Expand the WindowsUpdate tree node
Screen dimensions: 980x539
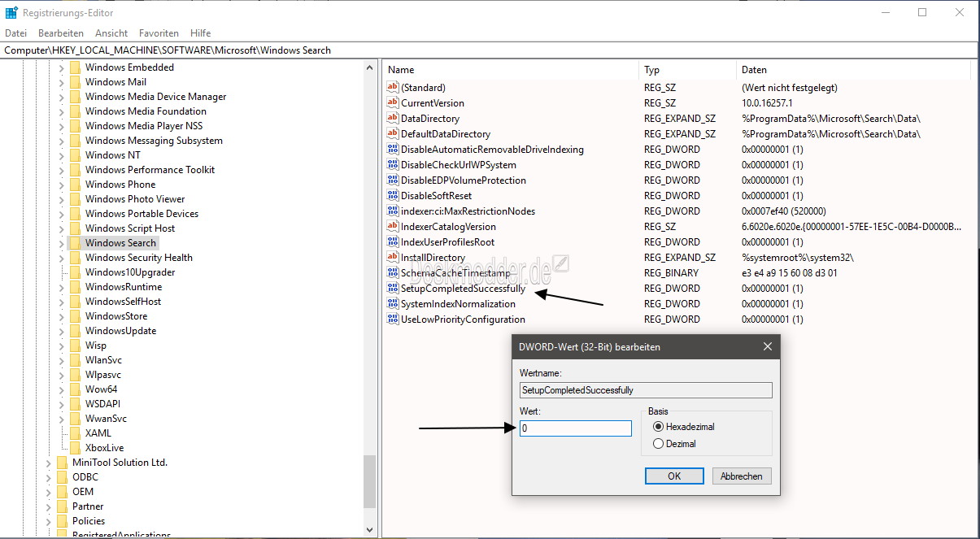[x=61, y=331]
